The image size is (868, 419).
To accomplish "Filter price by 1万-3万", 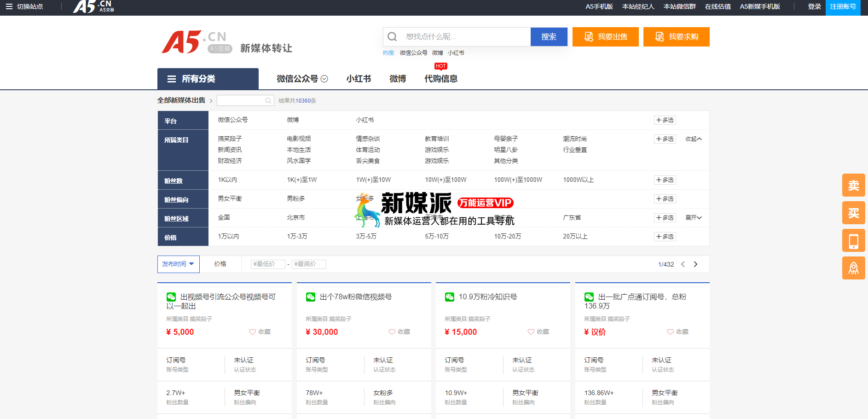I will [297, 237].
